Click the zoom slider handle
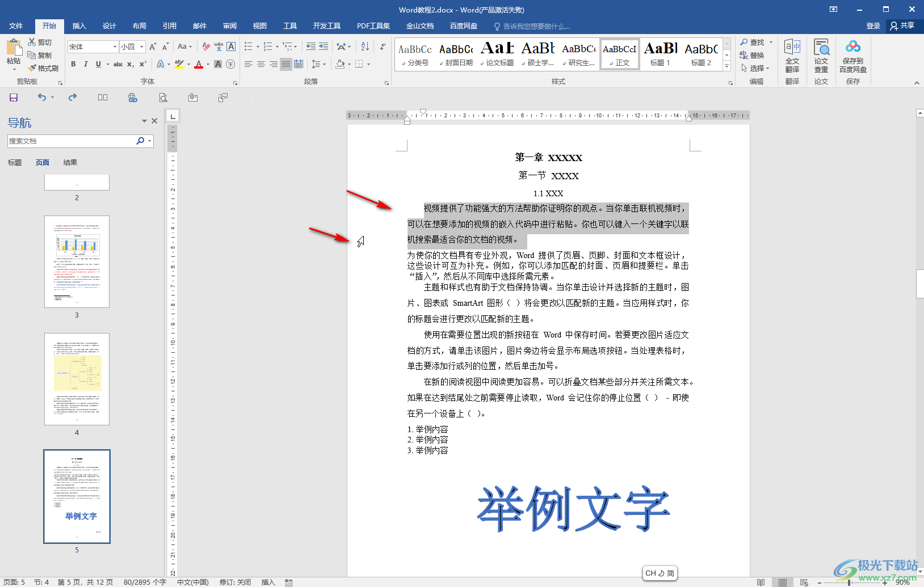Viewport: 924px width, 587px height. [x=849, y=582]
